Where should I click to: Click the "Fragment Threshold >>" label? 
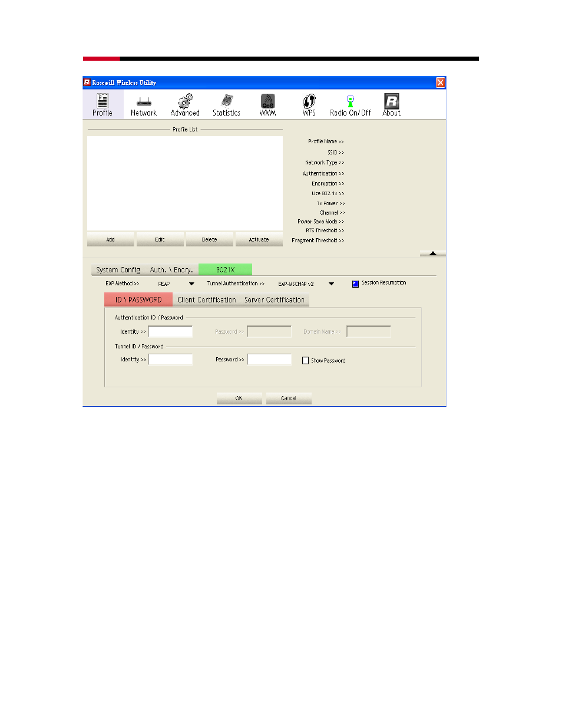tap(318, 241)
